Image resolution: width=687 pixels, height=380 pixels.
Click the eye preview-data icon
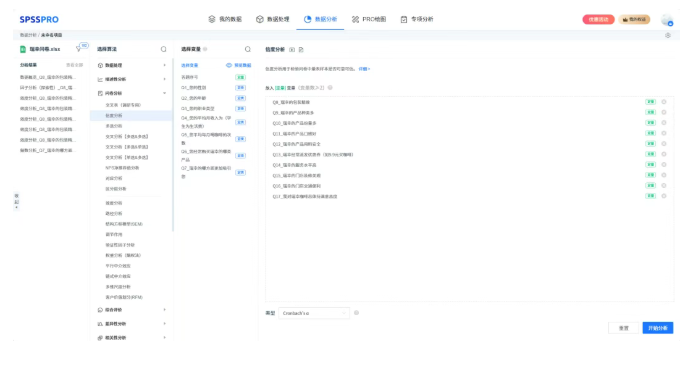coord(229,65)
